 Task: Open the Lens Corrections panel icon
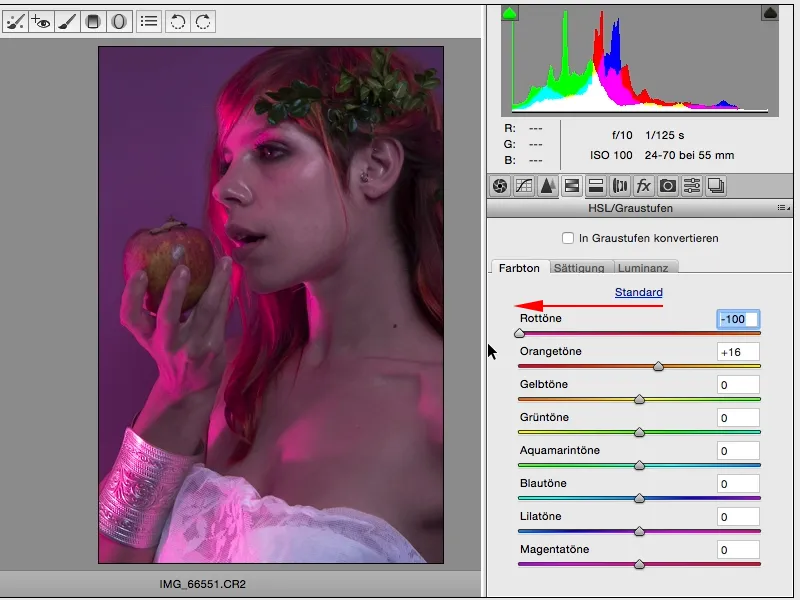click(x=620, y=186)
